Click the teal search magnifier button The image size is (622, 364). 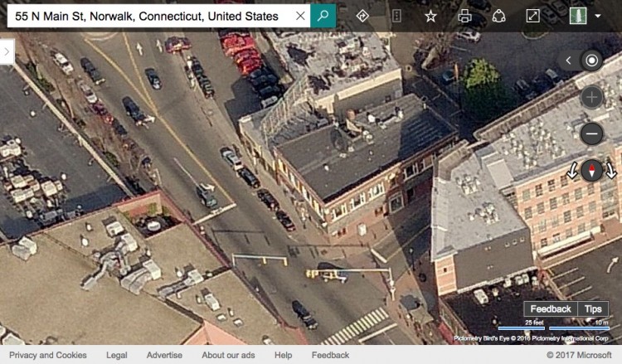(323, 16)
